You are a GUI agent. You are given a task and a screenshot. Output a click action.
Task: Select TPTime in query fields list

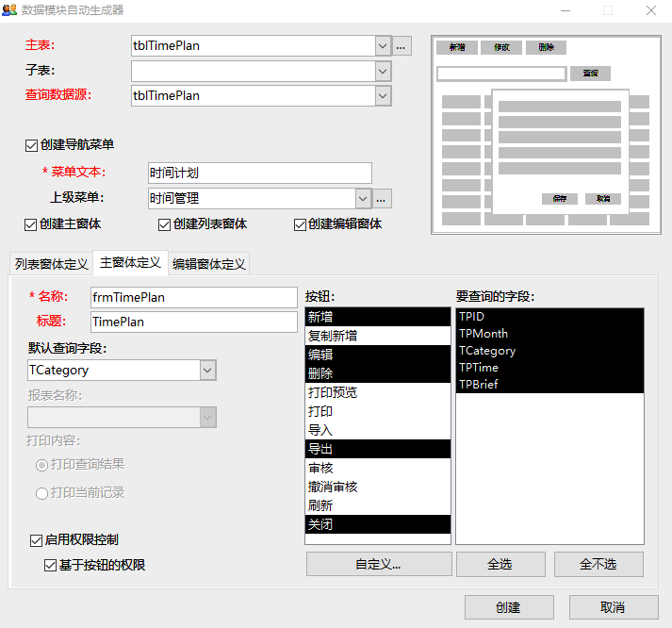549,368
